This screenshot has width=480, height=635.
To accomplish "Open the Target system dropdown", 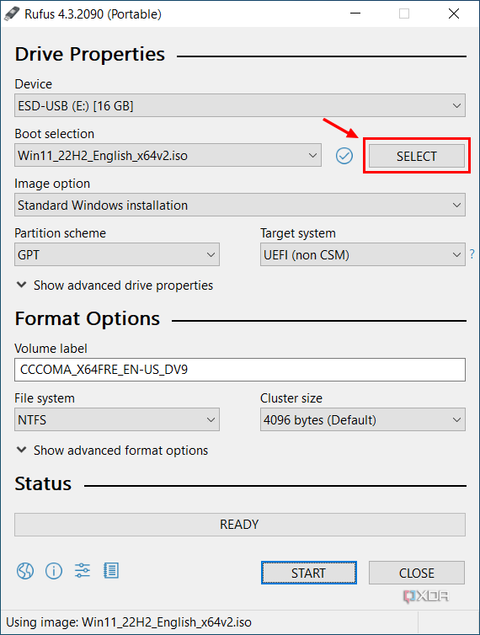I will pos(363,255).
